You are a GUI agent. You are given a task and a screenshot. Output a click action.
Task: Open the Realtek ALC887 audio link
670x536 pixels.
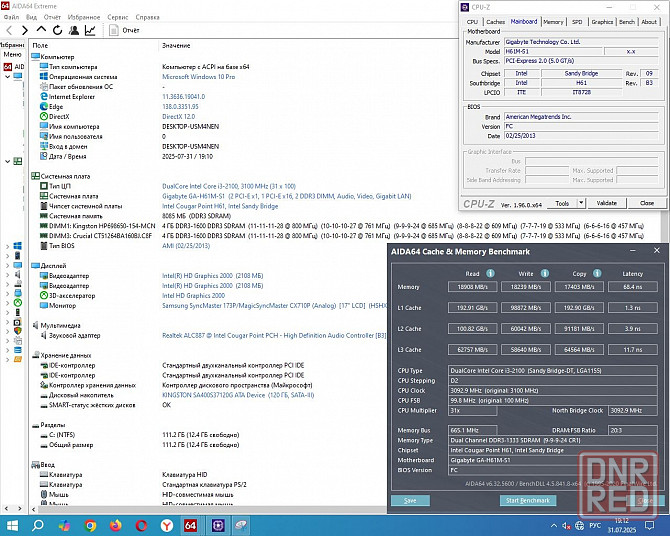[274, 336]
